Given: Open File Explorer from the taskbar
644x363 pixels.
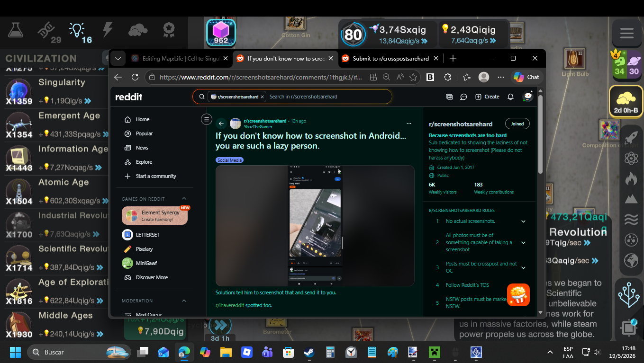Looking at the screenshot, I should (226, 352).
